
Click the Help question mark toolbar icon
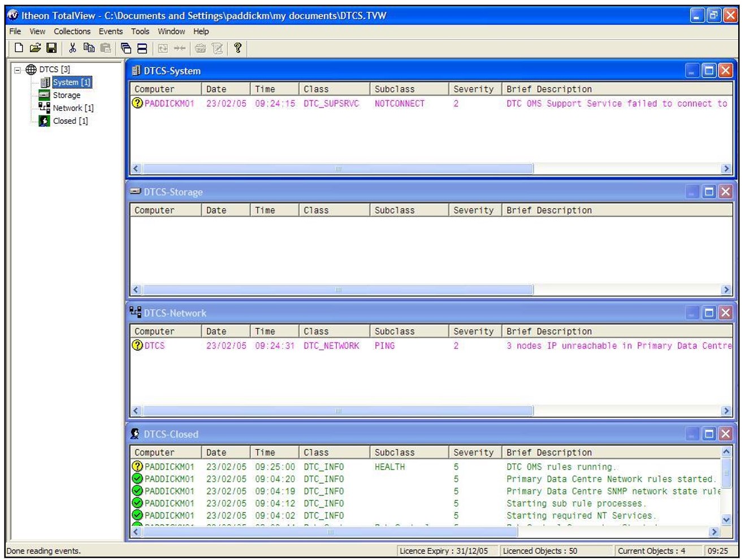click(x=237, y=48)
